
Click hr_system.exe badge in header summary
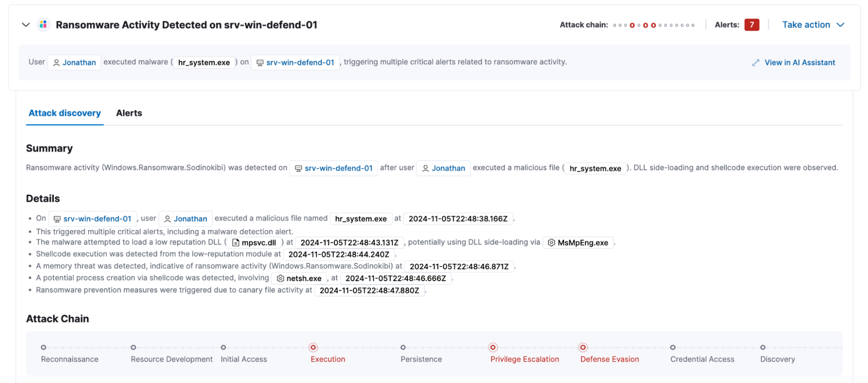click(x=204, y=62)
